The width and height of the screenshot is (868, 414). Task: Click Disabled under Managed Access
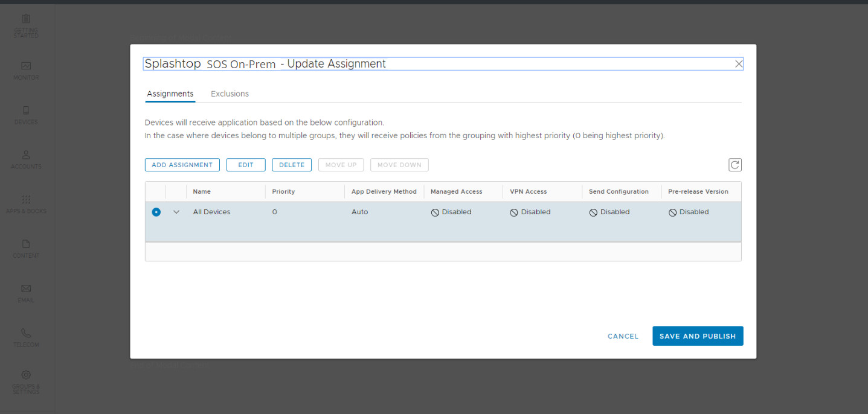click(451, 212)
